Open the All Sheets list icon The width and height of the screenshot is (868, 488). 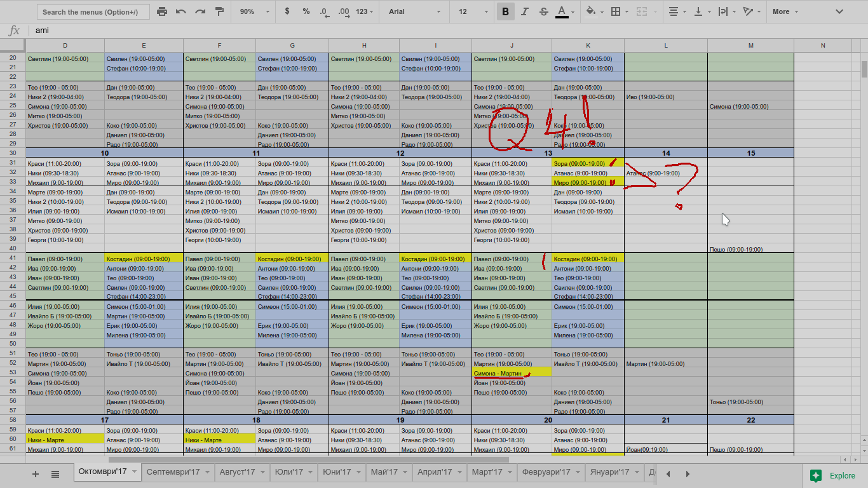[55, 474]
